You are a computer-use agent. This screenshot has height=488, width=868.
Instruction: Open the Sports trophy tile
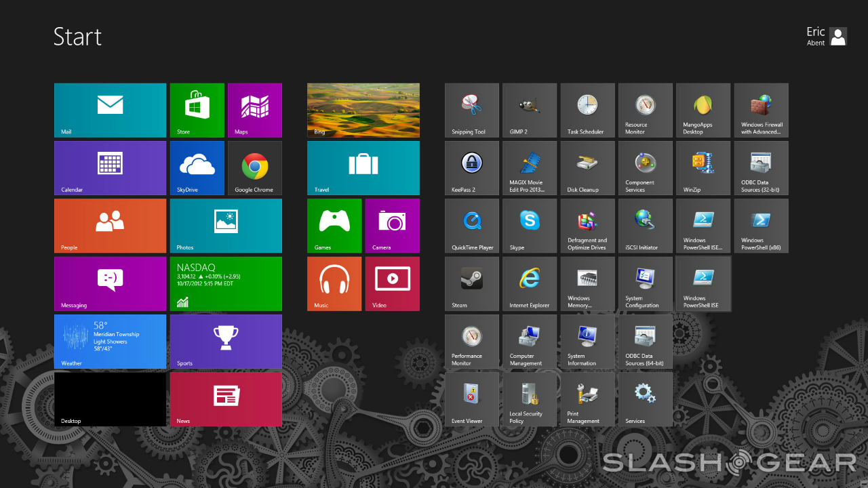[x=226, y=342]
